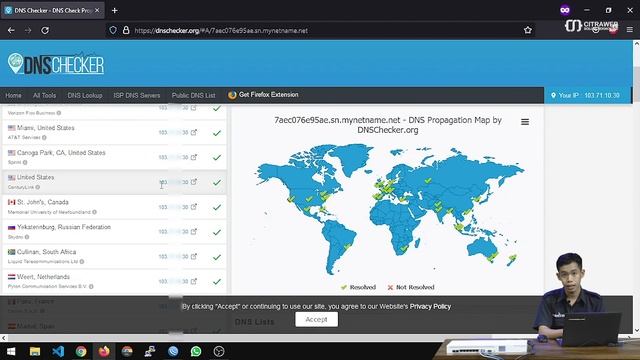Click the shield tracking protection icon
The height and width of the screenshot is (360, 640).
[x=113, y=30]
